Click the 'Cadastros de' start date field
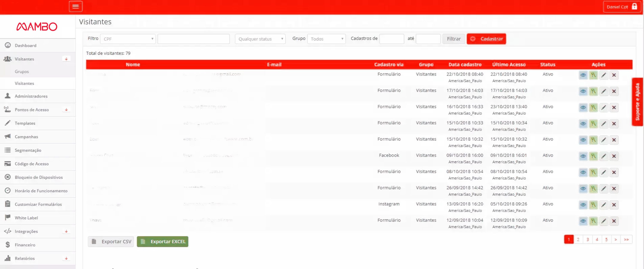 pos(392,39)
